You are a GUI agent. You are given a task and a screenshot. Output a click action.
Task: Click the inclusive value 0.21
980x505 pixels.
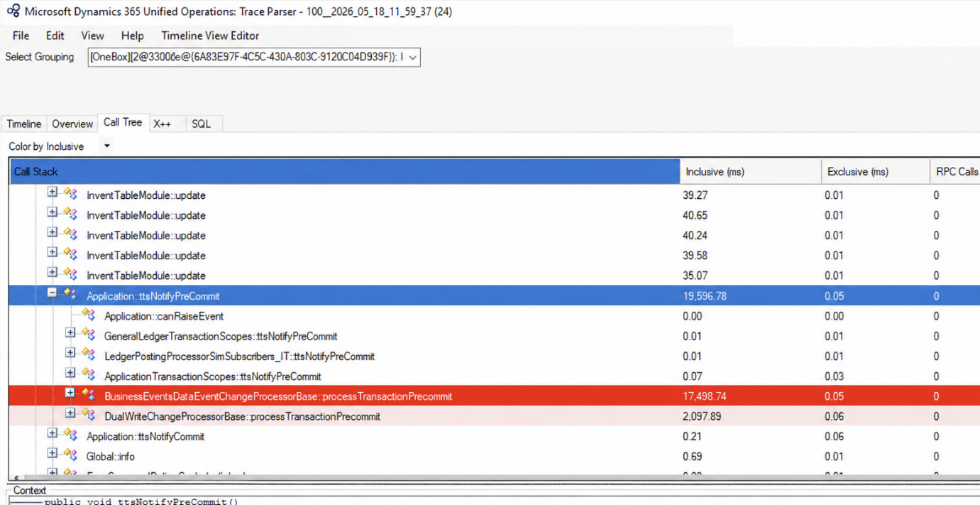(693, 437)
